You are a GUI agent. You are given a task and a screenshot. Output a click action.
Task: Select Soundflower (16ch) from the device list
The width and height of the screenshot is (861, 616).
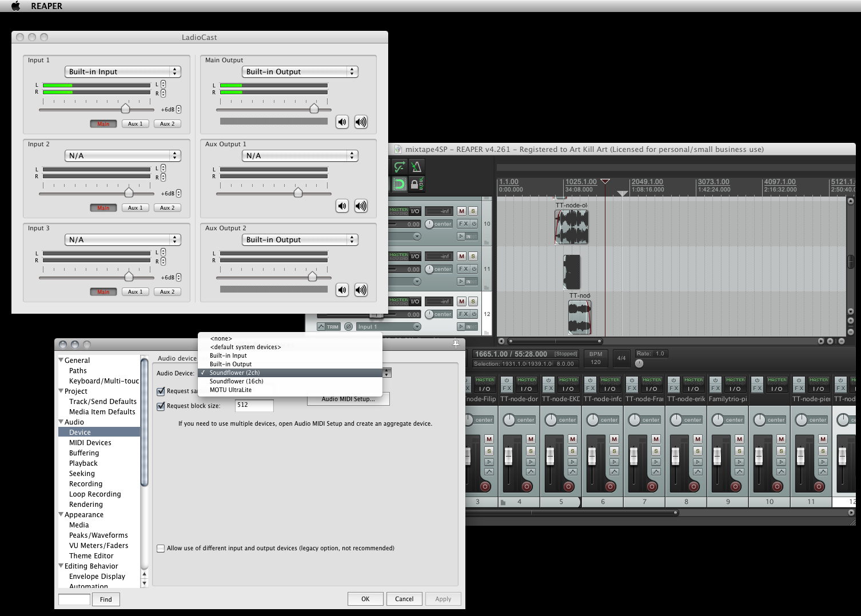coord(236,381)
